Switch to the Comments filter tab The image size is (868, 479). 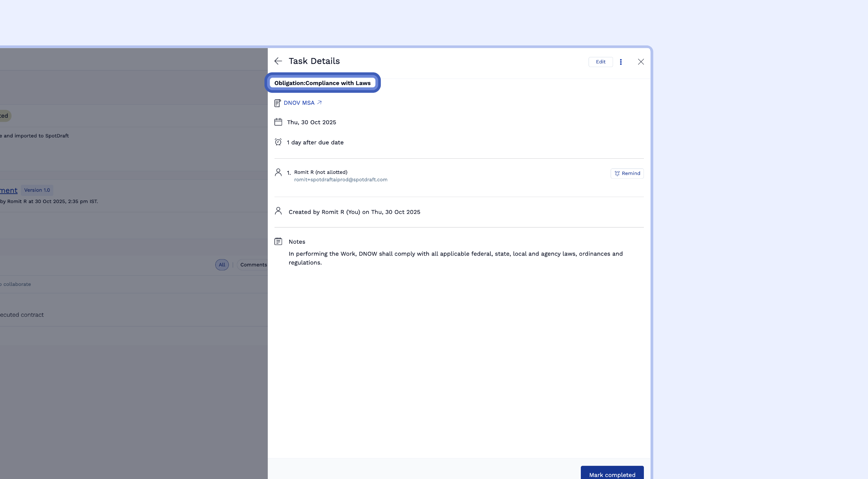click(x=253, y=265)
